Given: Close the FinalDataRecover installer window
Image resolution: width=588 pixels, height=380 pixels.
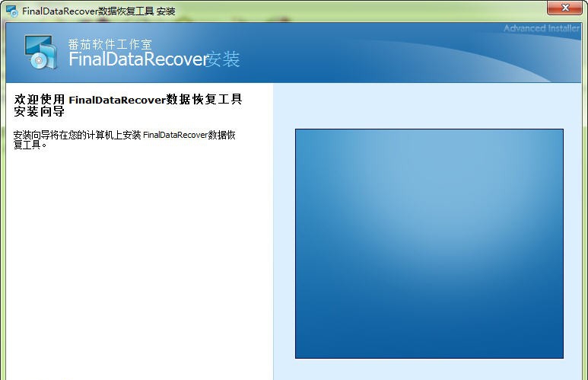Looking at the screenshot, I should click(x=564, y=8).
